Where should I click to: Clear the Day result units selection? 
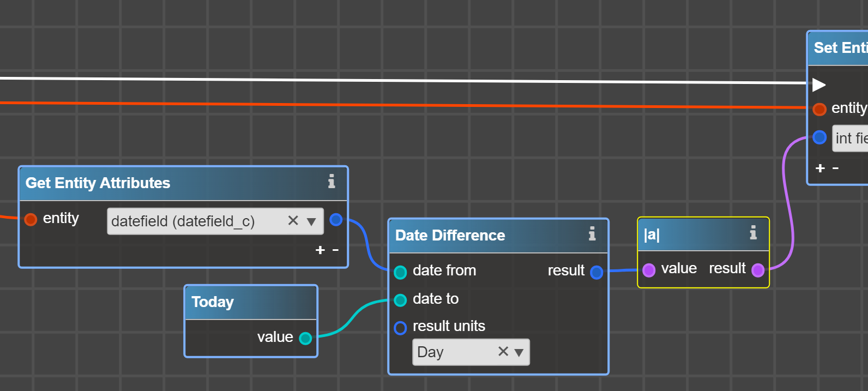pyautogui.click(x=503, y=351)
